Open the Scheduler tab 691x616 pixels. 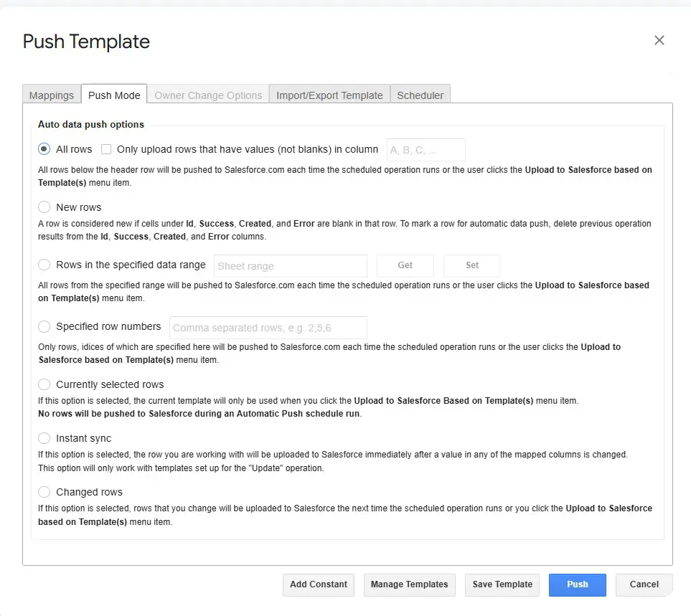420,95
